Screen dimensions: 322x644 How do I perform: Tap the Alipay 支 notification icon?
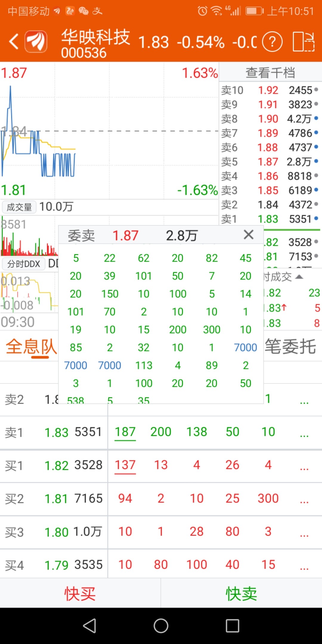pos(97,11)
